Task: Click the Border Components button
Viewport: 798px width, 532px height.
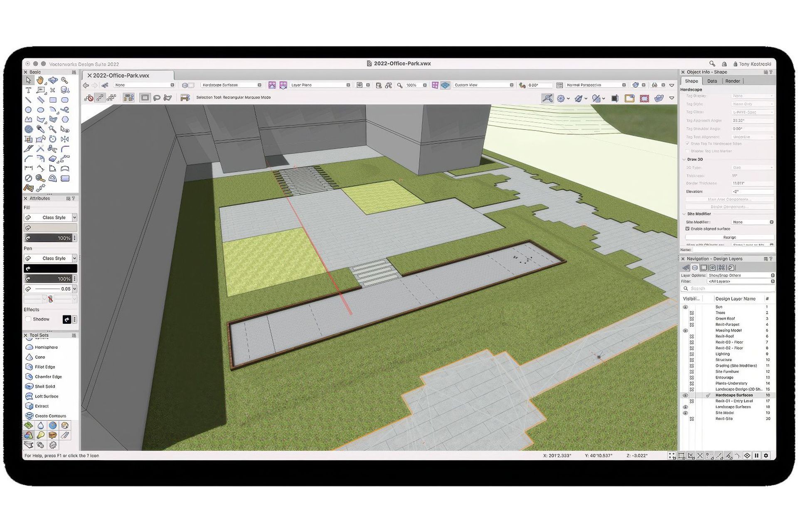Action: point(729,207)
